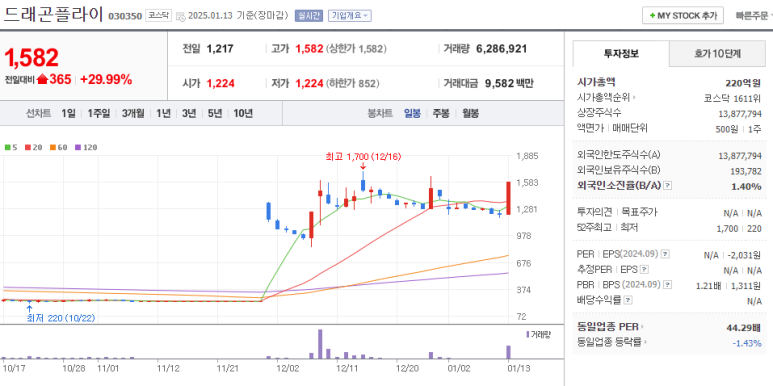Screen dimensions: 773x386
Task: Click the orange 60-day moving average legend
Action: point(59,147)
